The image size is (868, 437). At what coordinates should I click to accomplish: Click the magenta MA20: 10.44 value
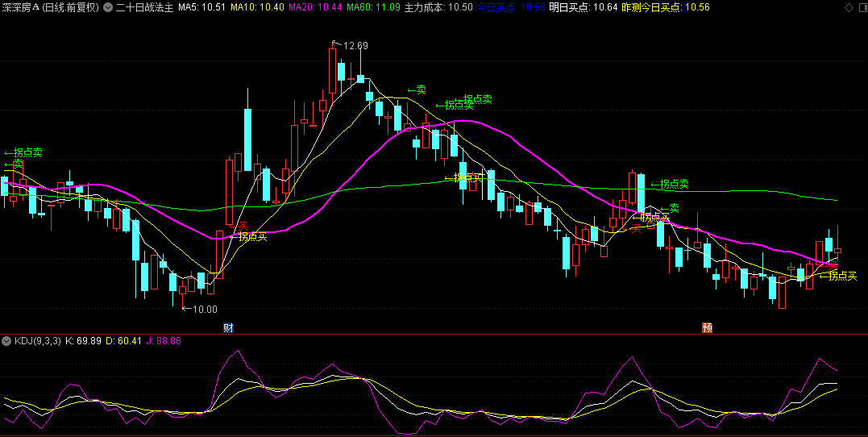[315, 8]
